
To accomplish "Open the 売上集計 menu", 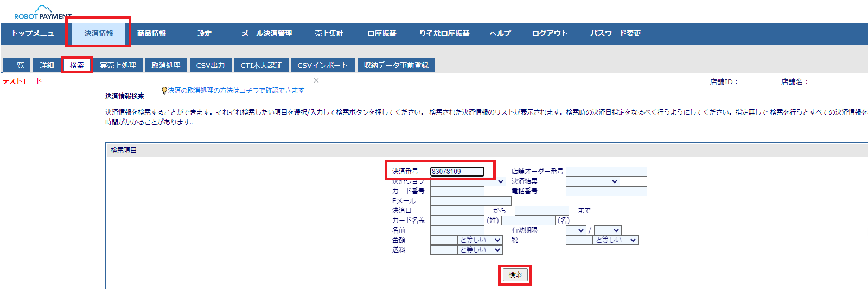I will pos(329,33).
